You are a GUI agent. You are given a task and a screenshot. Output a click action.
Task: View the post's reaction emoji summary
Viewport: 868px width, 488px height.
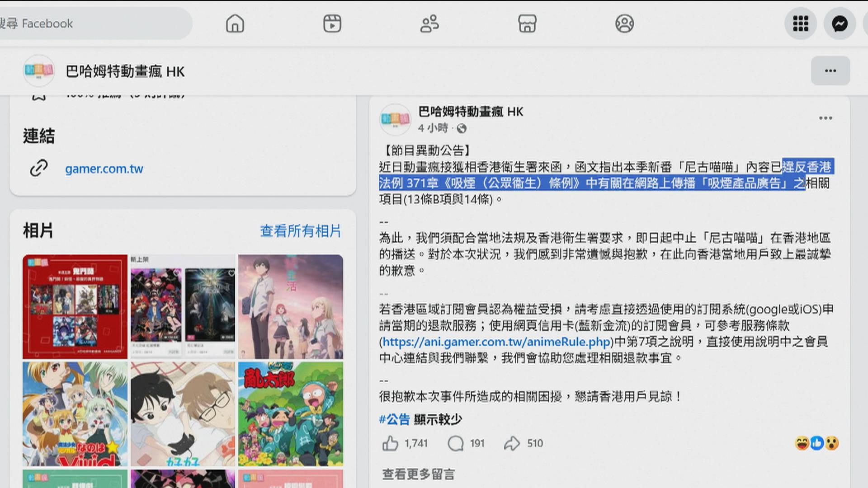click(x=816, y=444)
